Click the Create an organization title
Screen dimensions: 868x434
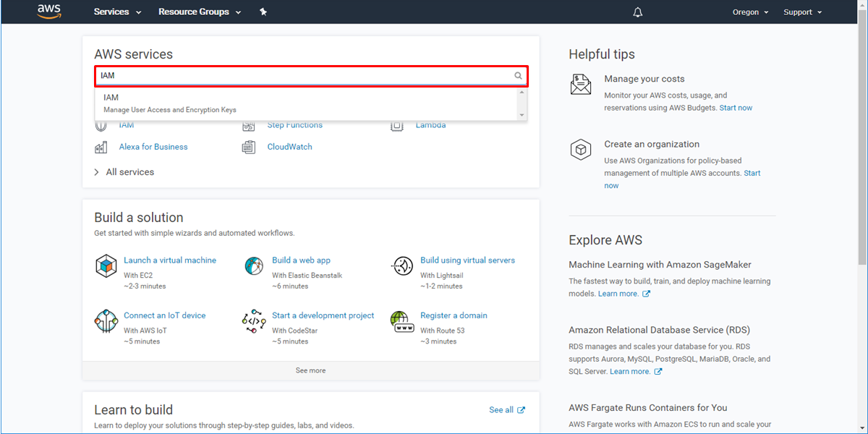(x=652, y=144)
